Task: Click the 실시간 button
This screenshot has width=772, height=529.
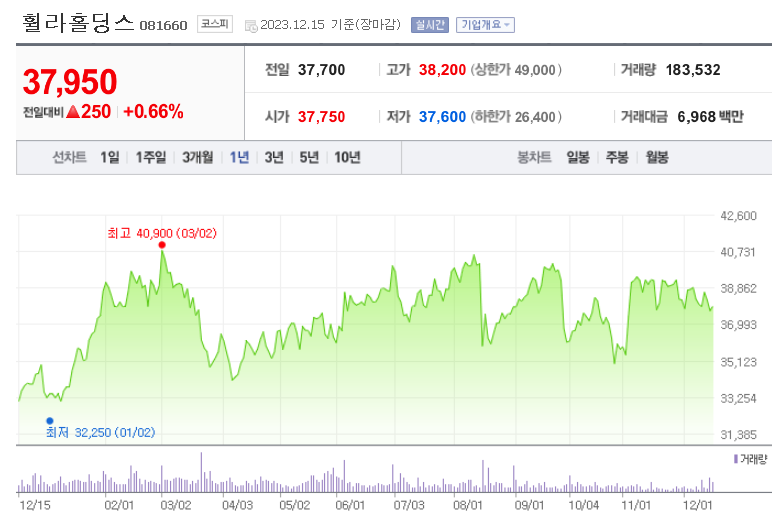Action: [x=430, y=25]
